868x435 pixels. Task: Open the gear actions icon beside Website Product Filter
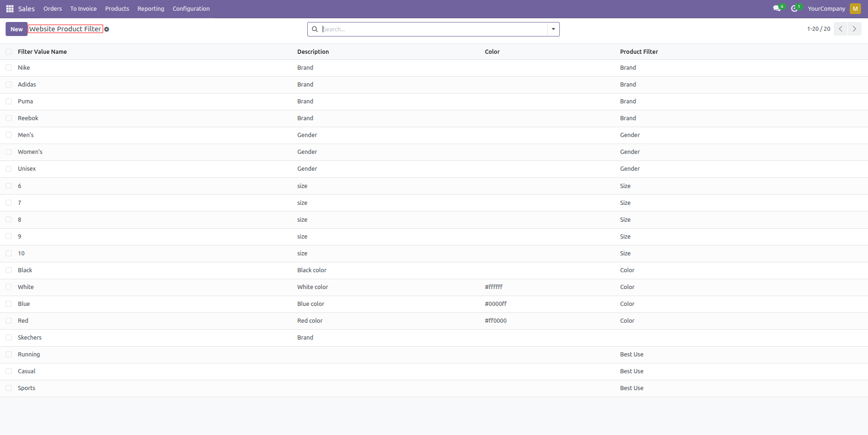[107, 29]
